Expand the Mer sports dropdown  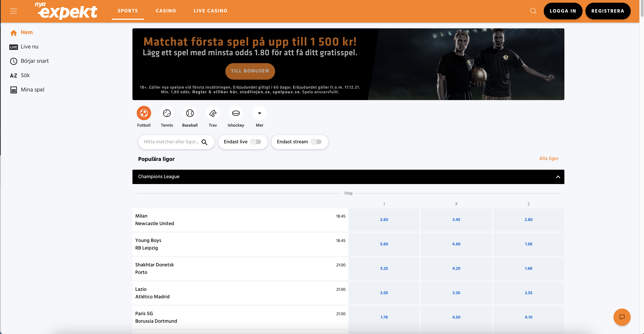pyautogui.click(x=259, y=113)
